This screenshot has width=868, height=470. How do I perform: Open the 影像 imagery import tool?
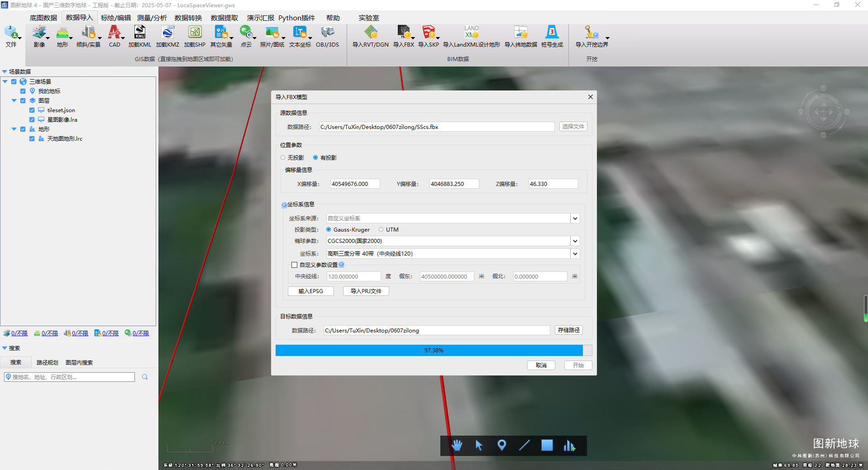pyautogui.click(x=39, y=36)
